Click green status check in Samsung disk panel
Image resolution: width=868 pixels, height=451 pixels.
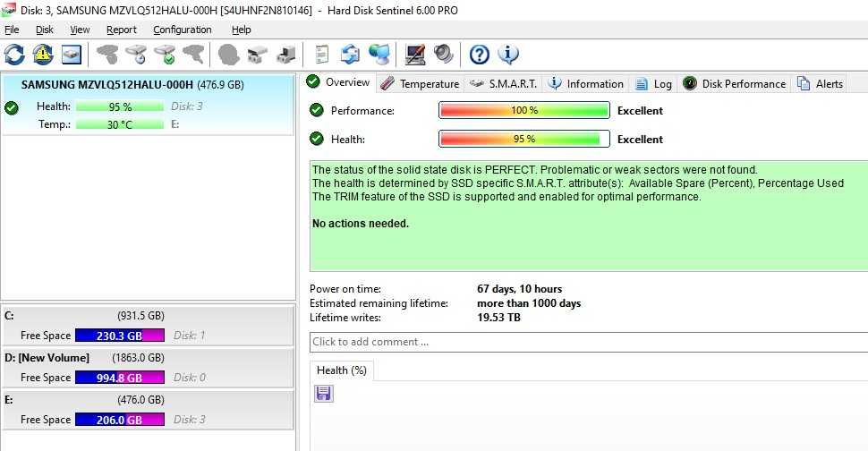tap(11, 108)
